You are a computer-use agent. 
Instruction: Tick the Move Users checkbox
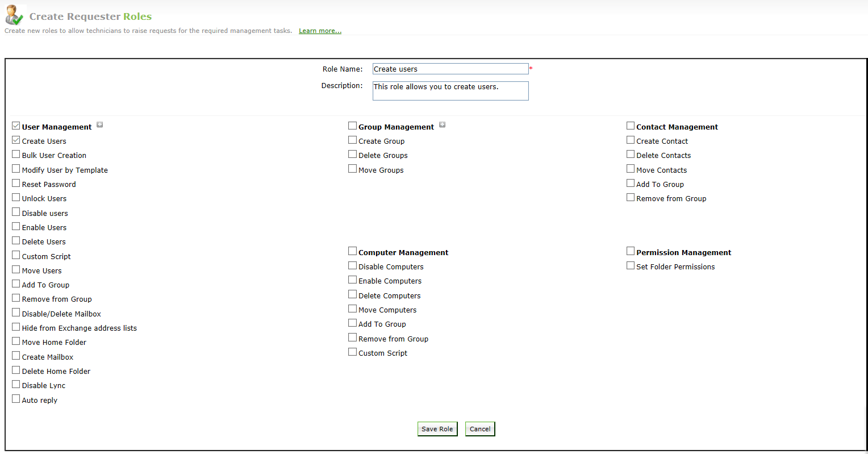16,269
